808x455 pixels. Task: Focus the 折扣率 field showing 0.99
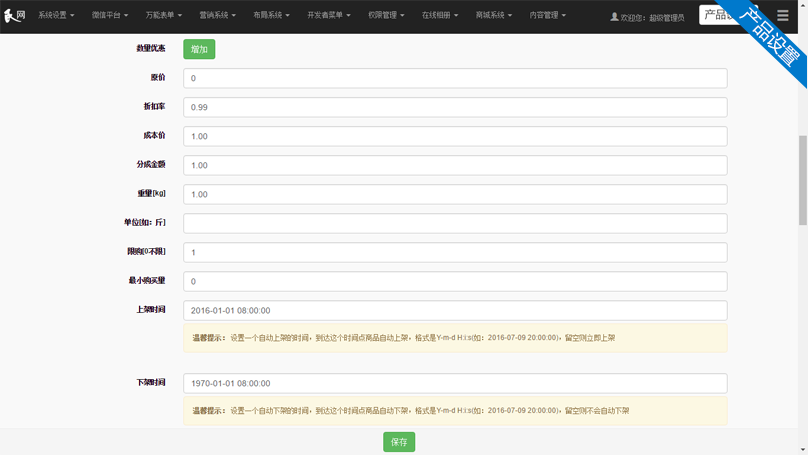tap(455, 107)
